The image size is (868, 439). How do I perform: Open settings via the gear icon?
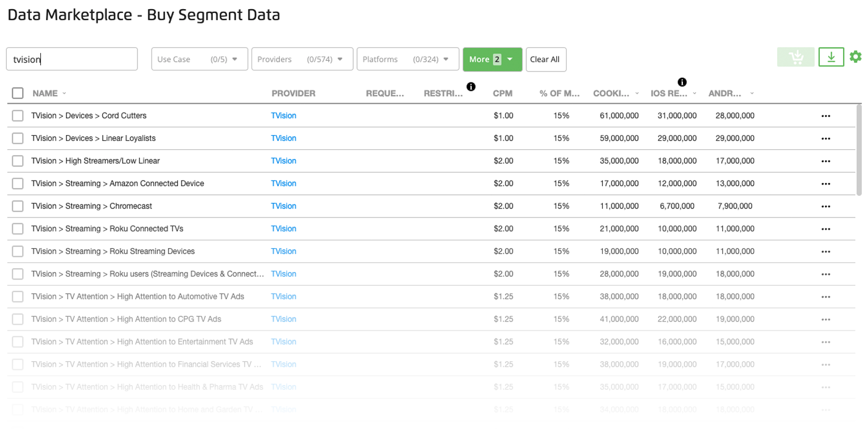[856, 57]
